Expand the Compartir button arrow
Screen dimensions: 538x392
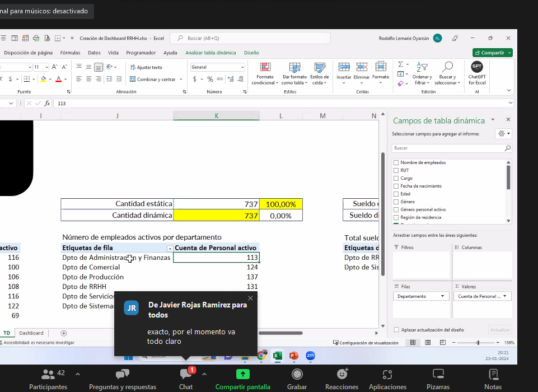click(x=510, y=53)
